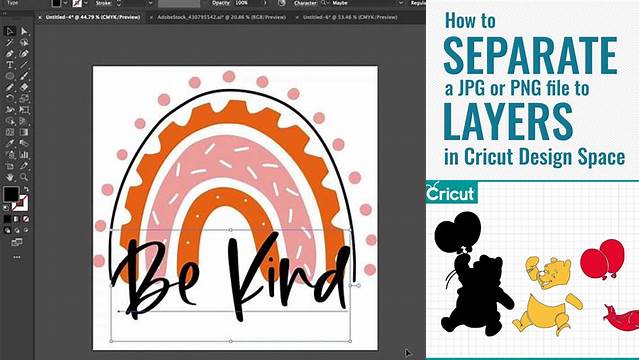Select the Slice tool
639x360 pixels.
(24, 166)
